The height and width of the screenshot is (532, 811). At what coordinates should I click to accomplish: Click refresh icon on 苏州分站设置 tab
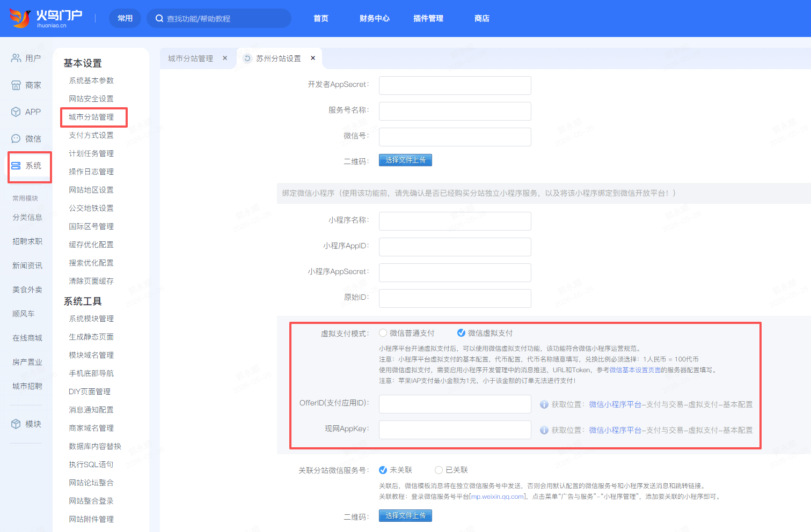pos(247,58)
